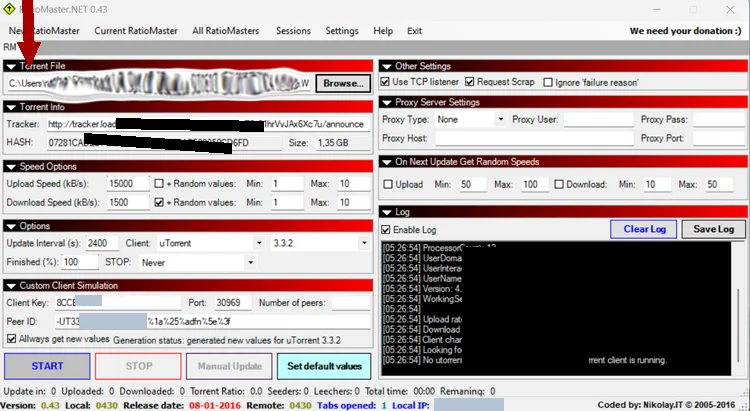Click the Torrent Info section header arrow
This screenshot has height=411, width=750.
[11, 106]
